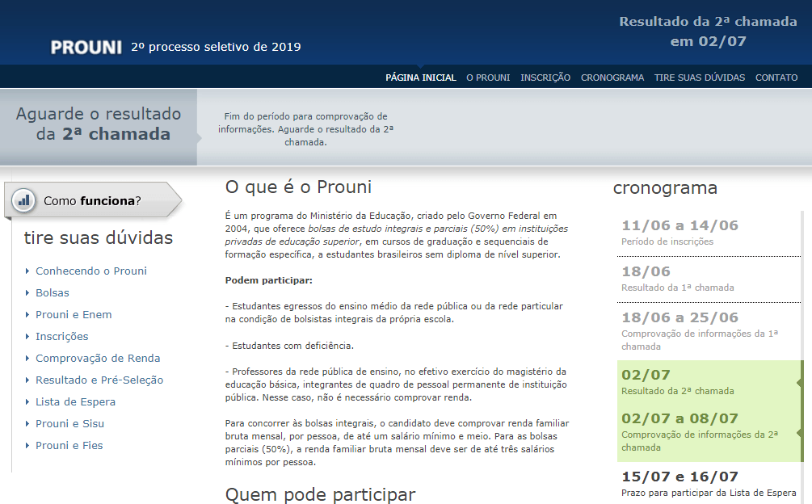Click CONTATO in the navigation bar

776,78
